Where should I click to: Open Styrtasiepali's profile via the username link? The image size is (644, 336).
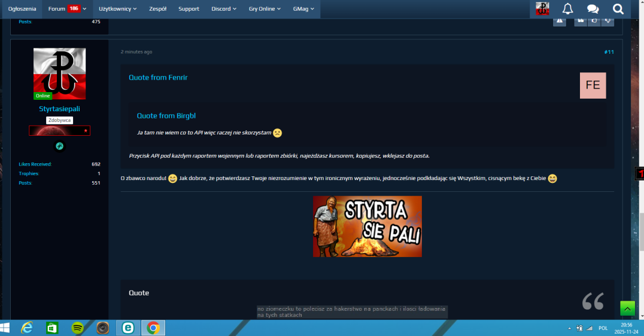coord(60,109)
